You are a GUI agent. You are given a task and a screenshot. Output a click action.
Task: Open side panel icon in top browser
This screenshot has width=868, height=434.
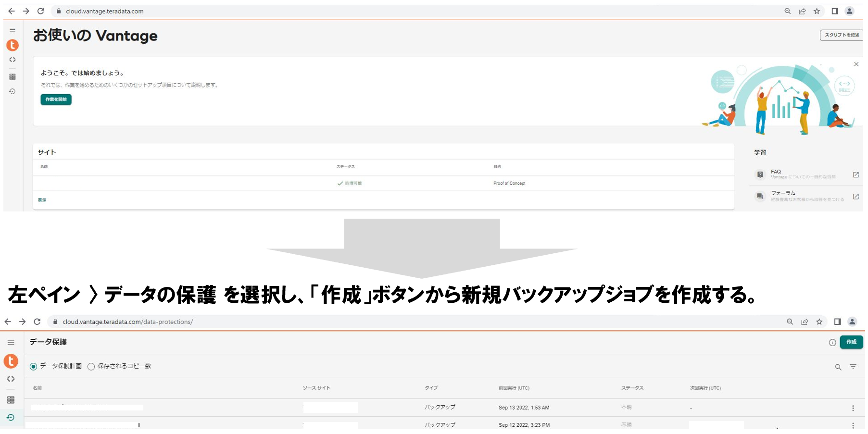coord(835,11)
